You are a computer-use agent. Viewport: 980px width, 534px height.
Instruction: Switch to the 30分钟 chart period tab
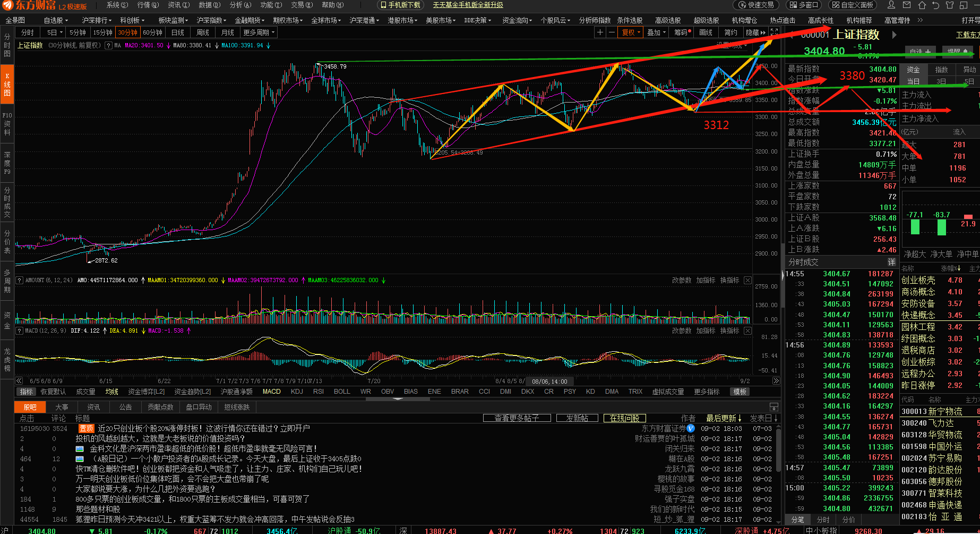click(x=127, y=32)
